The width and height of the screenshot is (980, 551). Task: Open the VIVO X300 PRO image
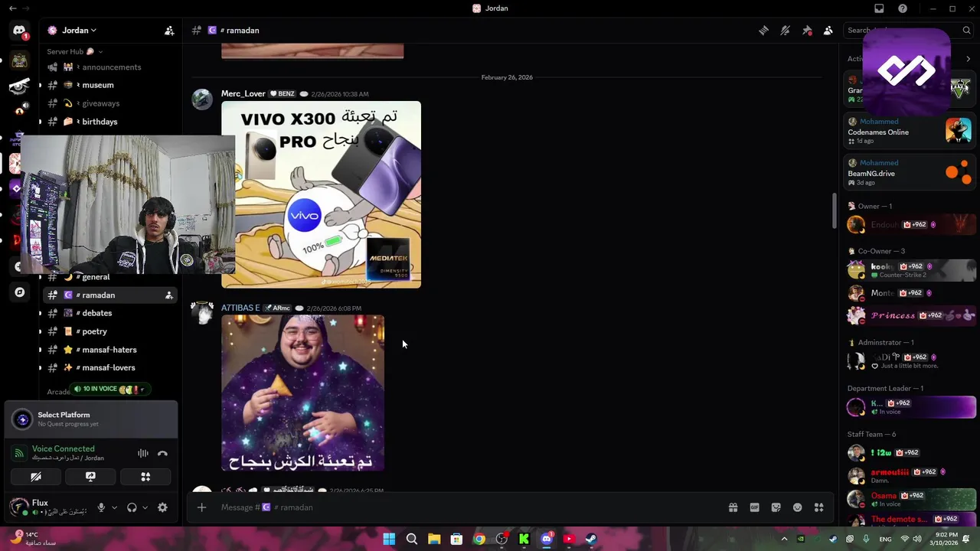pos(321,194)
